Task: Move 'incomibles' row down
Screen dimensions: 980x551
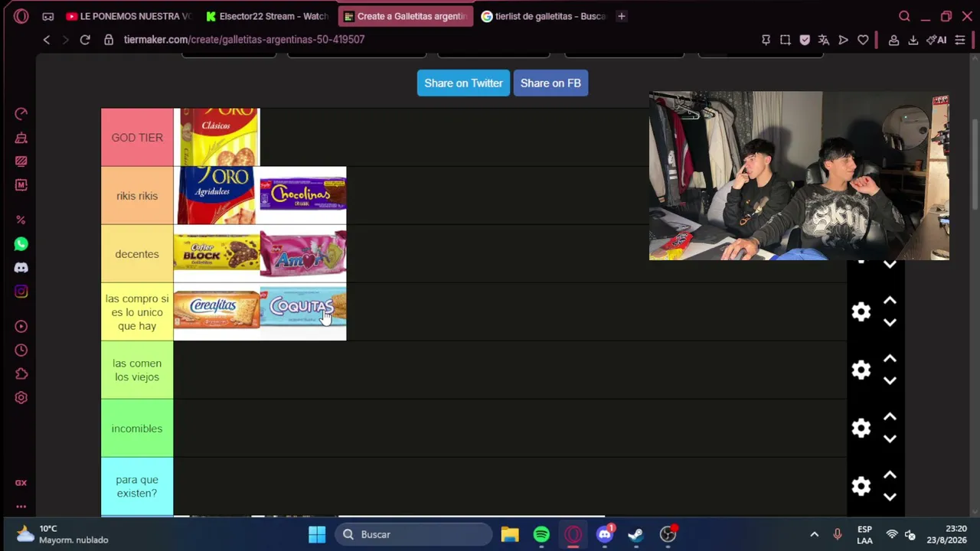Action: (x=890, y=439)
